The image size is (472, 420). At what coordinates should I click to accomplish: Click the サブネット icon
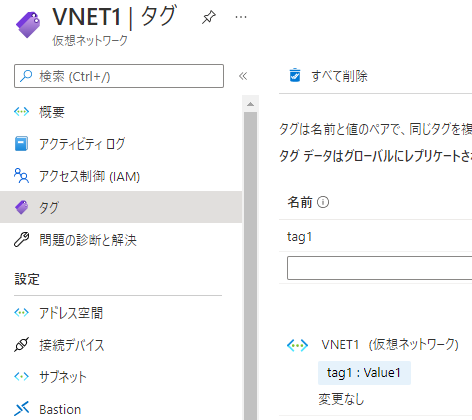click(x=22, y=377)
